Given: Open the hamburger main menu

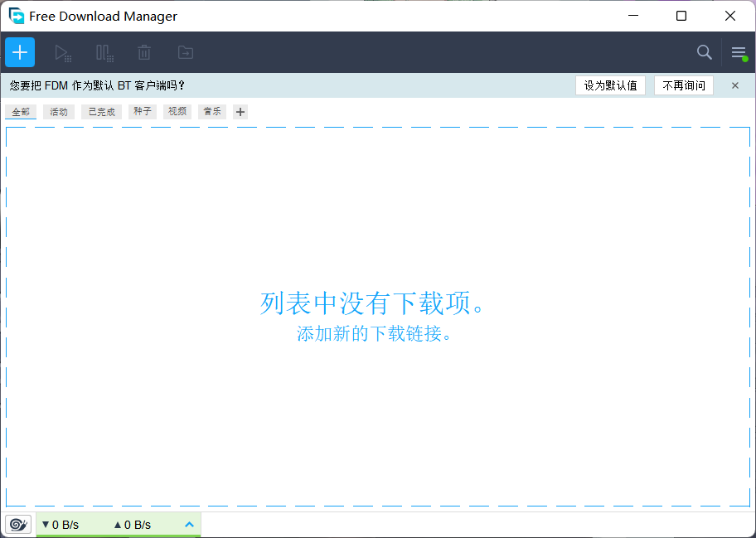Looking at the screenshot, I should pyautogui.click(x=739, y=52).
